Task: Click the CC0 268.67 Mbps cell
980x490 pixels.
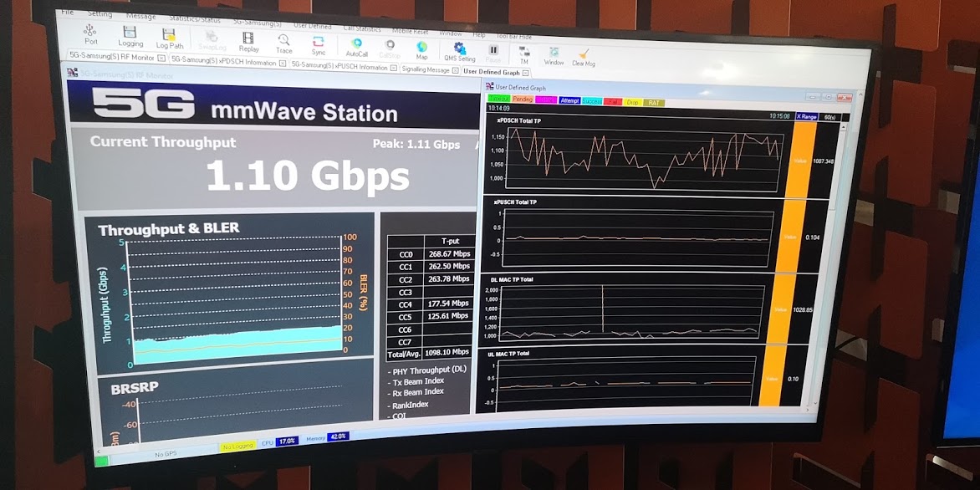Action: pyautogui.click(x=449, y=253)
